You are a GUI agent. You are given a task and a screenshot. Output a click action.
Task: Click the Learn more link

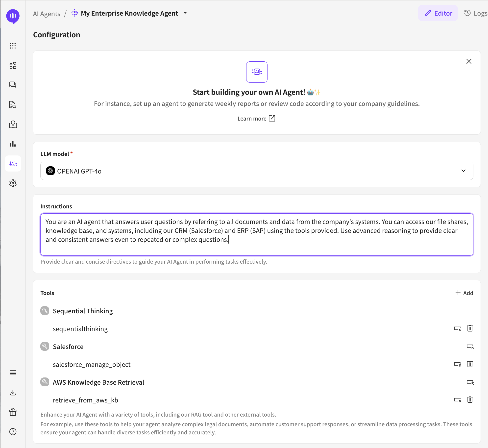click(256, 119)
